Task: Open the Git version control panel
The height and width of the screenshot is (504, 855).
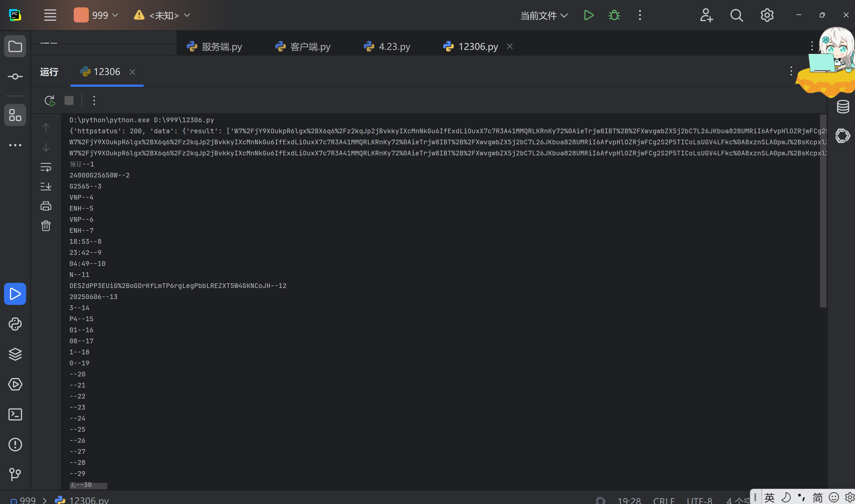Action: 15,475
